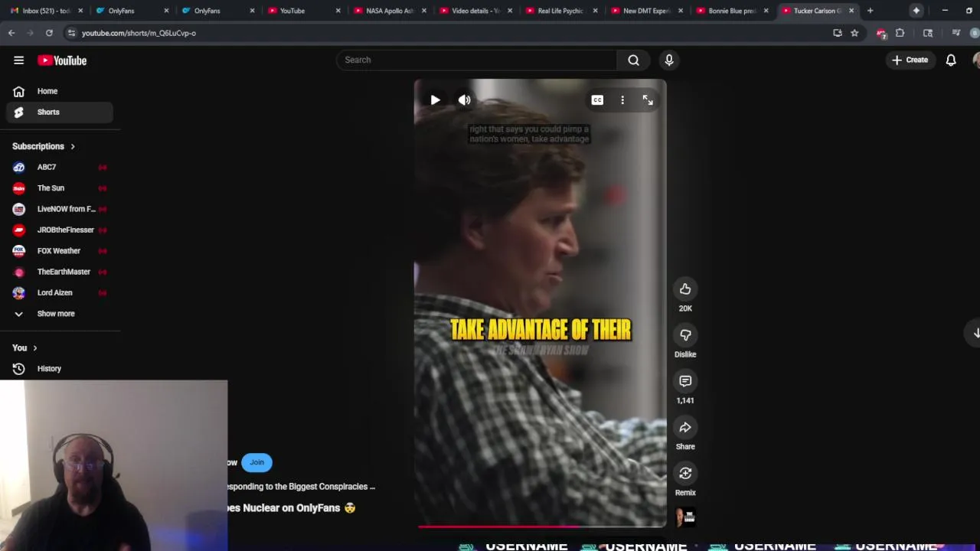Viewport: 980px width, 551px height.
Task: Expand the You section
Action: tap(24, 347)
